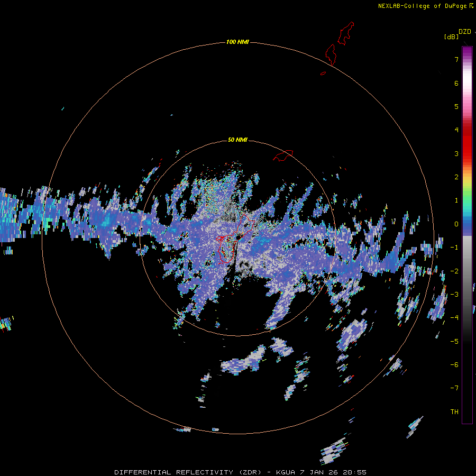The height and width of the screenshot is (476, 476).
Task: Click the -2 dB label on color scale
Action: (454, 271)
